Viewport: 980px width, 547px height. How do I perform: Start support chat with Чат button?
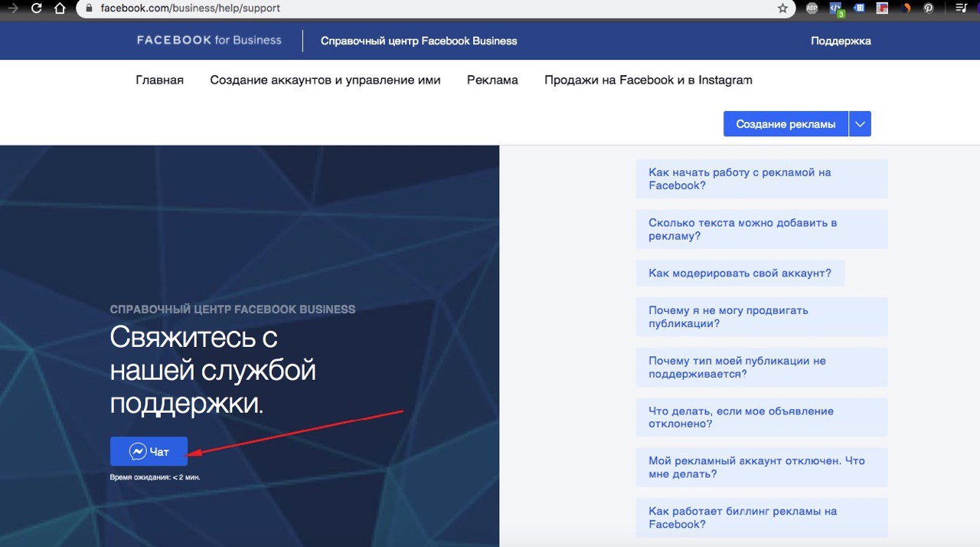tap(149, 451)
